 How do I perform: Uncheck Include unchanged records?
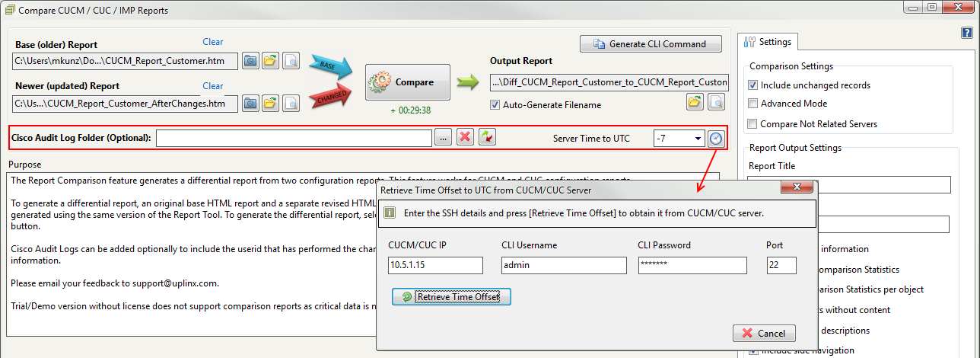(753, 85)
